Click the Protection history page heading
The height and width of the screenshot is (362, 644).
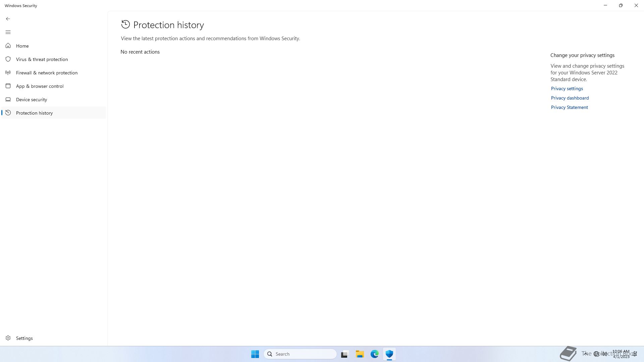pos(168,25)
